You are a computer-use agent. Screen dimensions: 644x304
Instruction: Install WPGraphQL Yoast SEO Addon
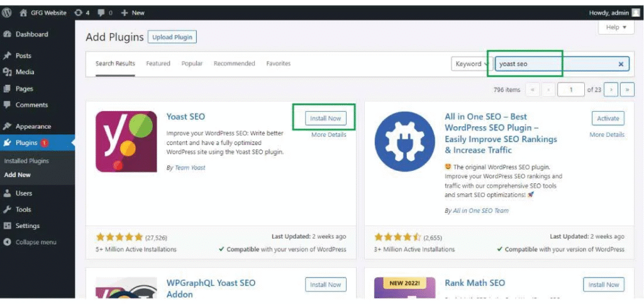(326, 285)
